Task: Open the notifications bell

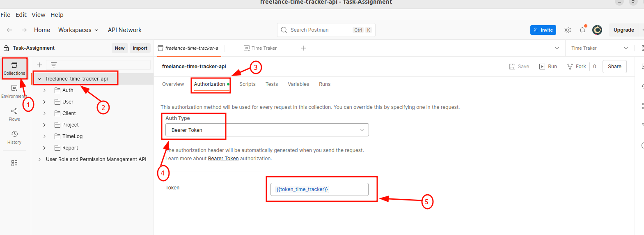Action: click(582, 30)
